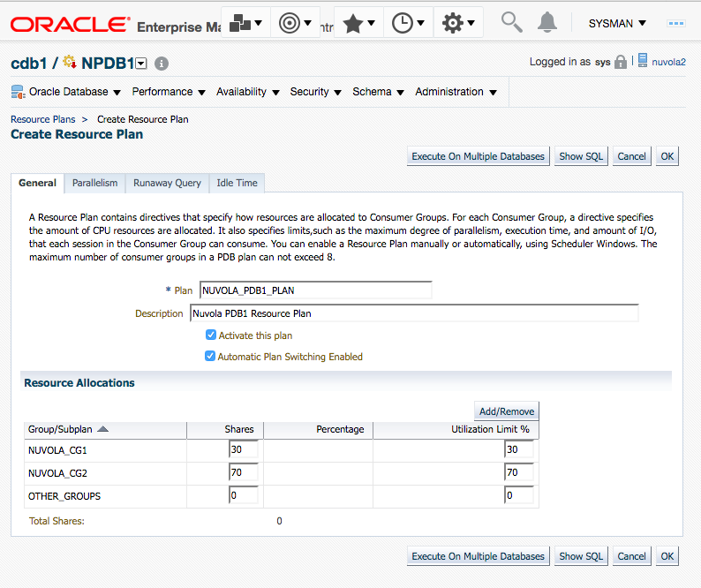Click the cdb1 container name

pos(28,64)
